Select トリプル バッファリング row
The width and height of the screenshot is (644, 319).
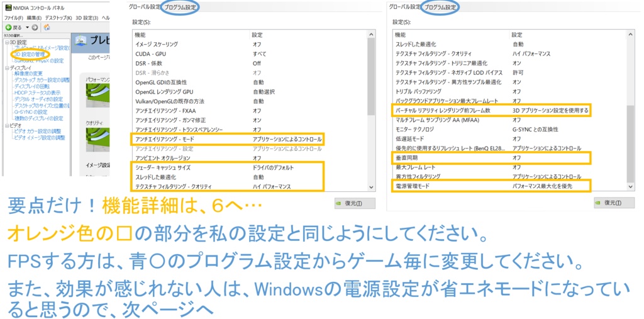510,91
